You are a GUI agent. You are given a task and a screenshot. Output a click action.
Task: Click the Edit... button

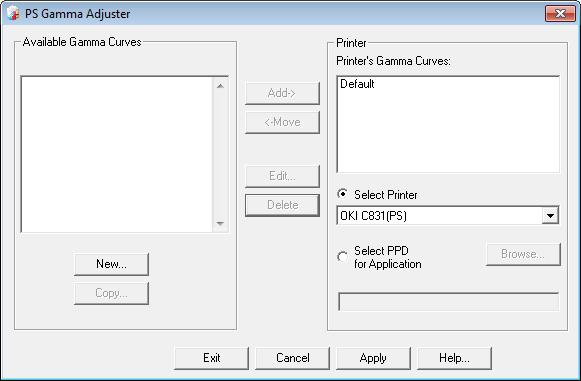282,176
